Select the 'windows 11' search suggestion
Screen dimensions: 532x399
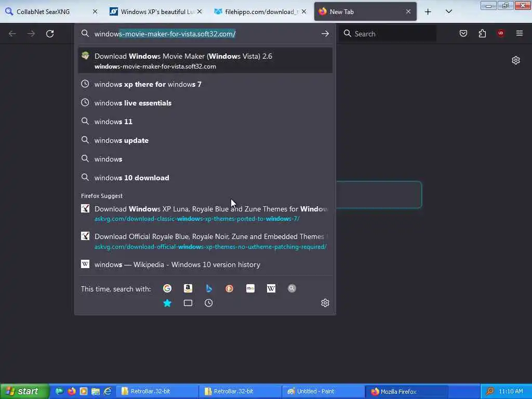205,122
